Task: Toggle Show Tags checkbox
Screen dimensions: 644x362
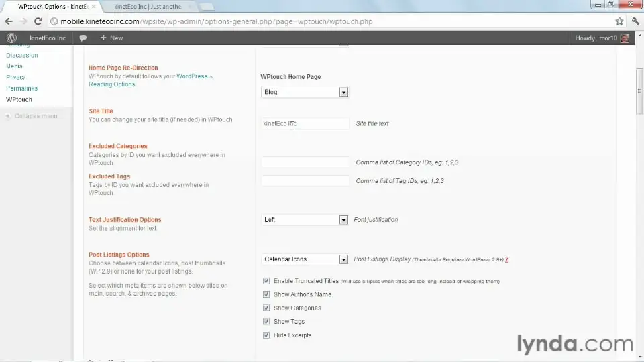Action: click(266, 321)
